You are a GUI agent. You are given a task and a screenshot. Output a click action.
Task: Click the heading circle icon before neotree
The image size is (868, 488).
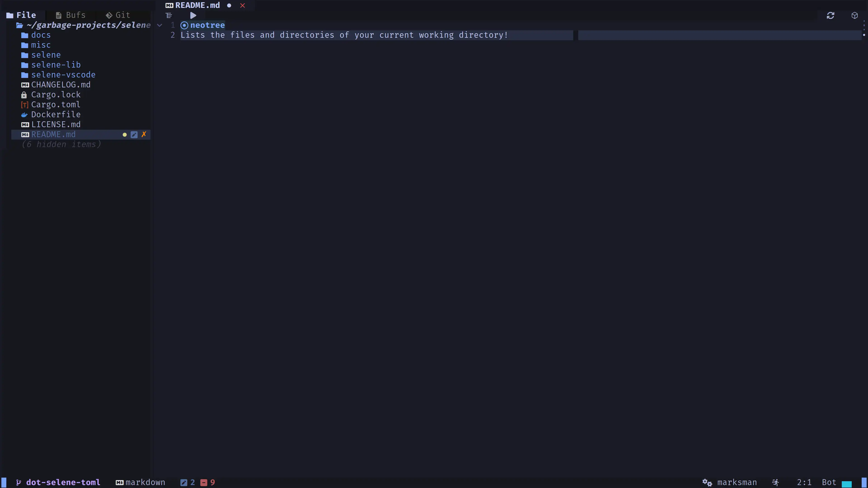click(x=184, y=25)
